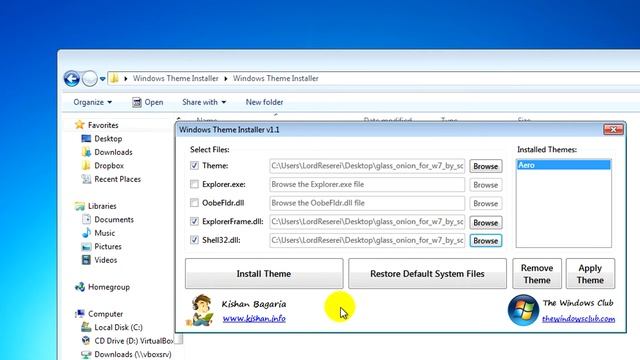
Task: Open Downloads (\\vboxsrv) network share
Action: point(133,354)
